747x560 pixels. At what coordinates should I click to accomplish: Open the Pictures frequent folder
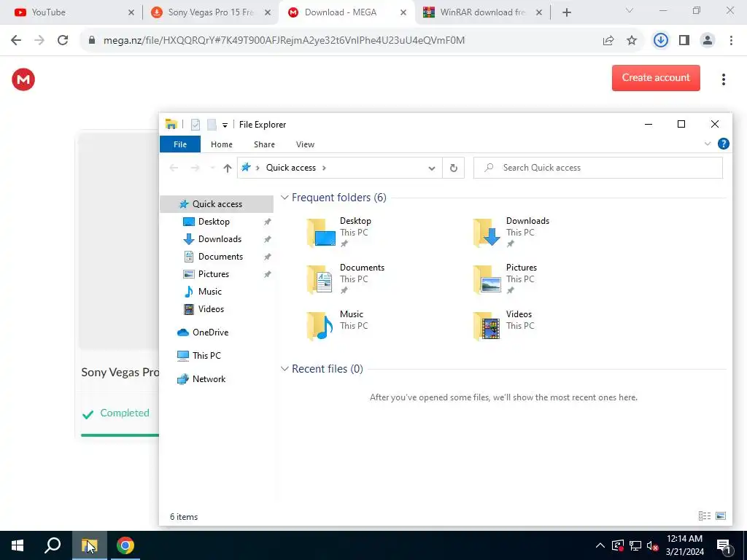505,279
